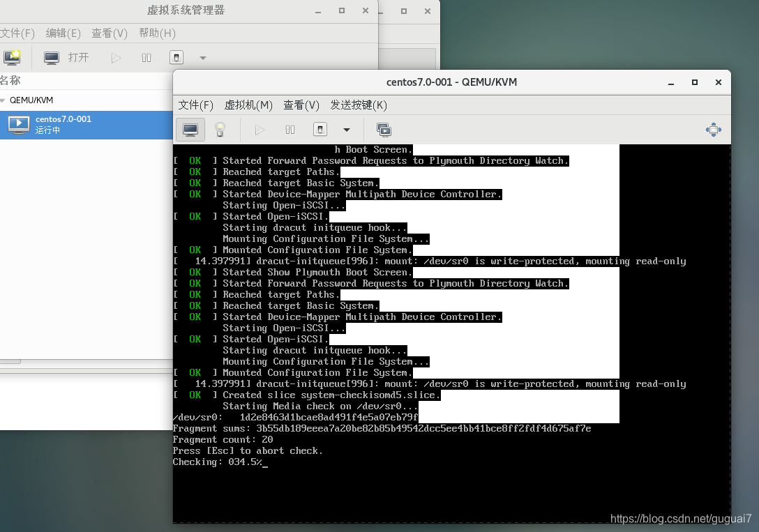This screenshot has height=532, width=759.
Task: Click 打开 button in virtual system manager
Action: pos(78,58)
